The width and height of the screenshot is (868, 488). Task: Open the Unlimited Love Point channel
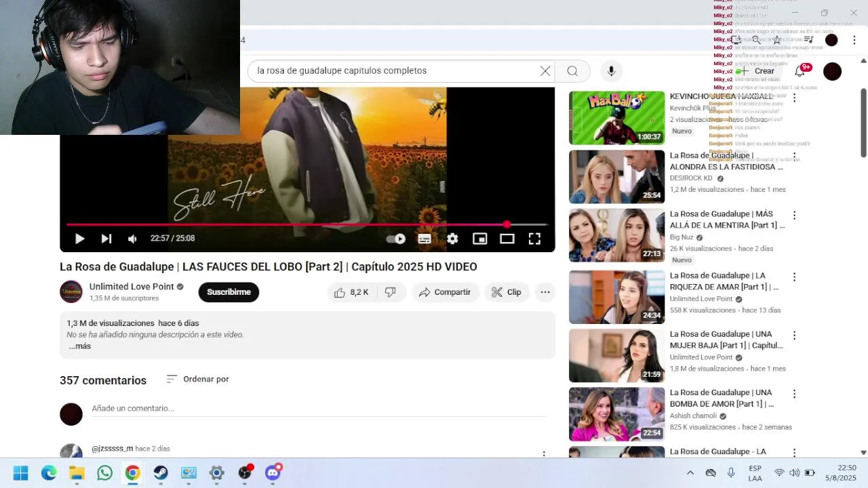point(132,287)
